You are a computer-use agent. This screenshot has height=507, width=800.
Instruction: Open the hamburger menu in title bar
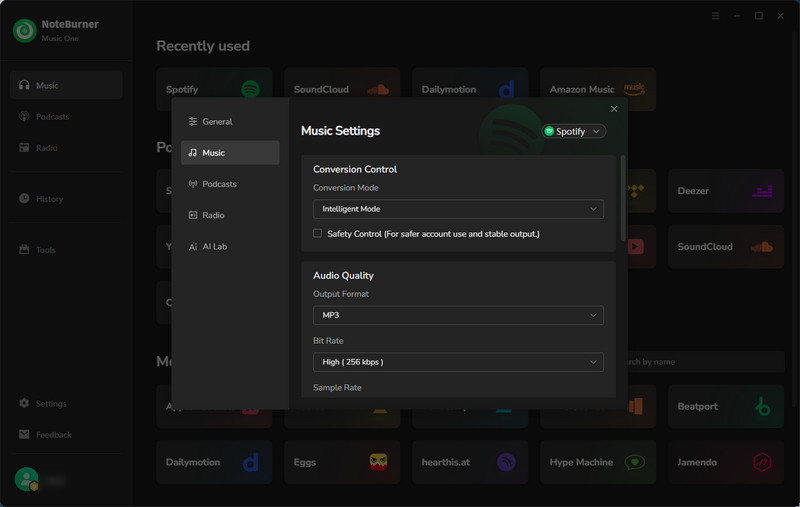[716, 16]
